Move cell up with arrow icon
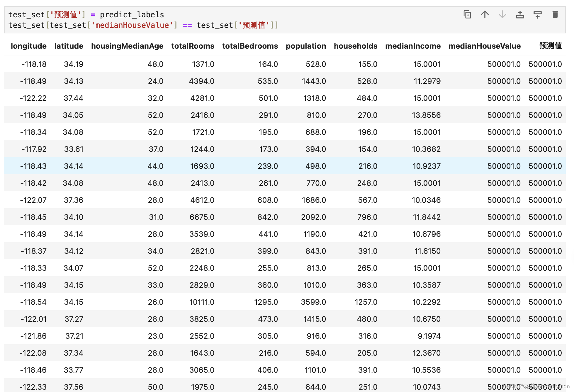Image resolution: width=574 pixels, height=392 pixels. (485, 14)
